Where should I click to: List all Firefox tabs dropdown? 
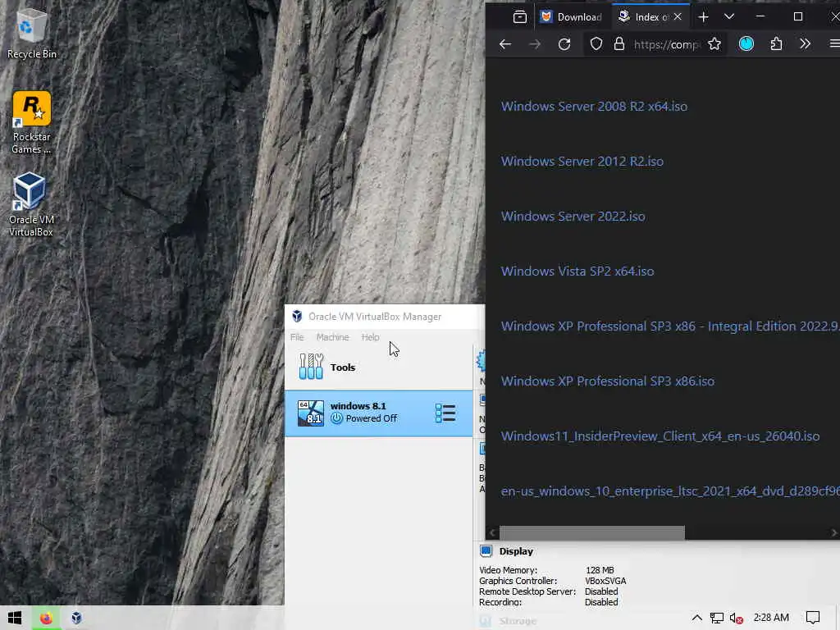click(x=729, y=16)
